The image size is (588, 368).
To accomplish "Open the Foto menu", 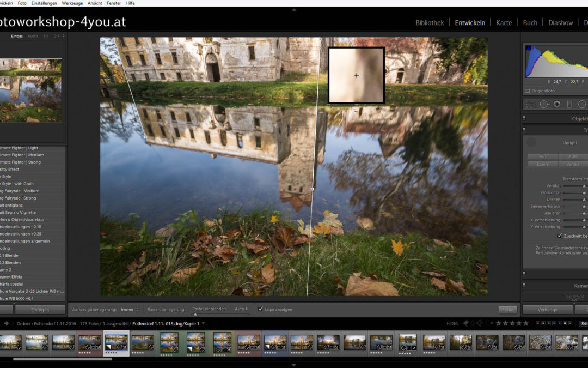I will pos(22,3).
